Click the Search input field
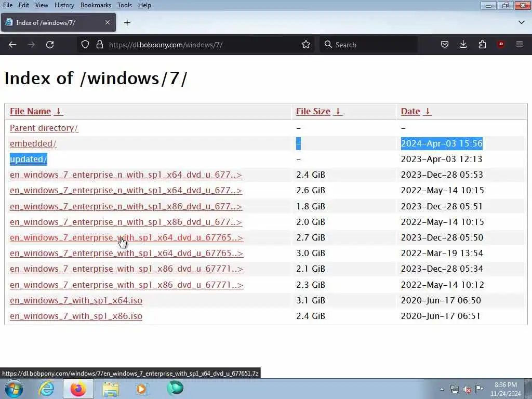Image resolution: width=532 pixels, height=399 pixels. coord(368,45)
